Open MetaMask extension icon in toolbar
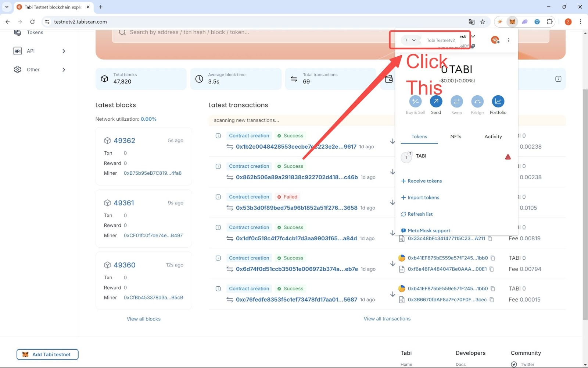The image size is (588, 368). pos(512,22)
